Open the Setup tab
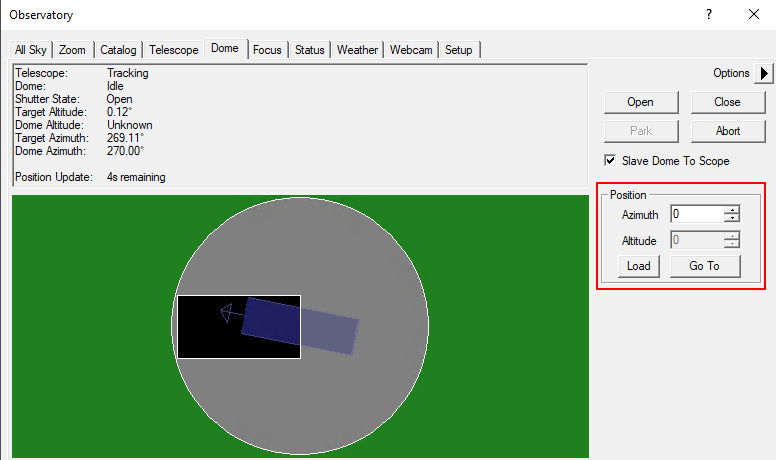This screenshot has width=776, height=460. click(459, 50)
